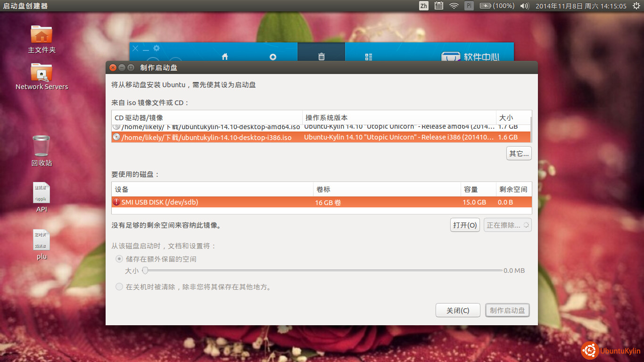Open the system gear menu in top bar
Image resolution: width=644 pixels, height=362 pixels.
[636, 6]
